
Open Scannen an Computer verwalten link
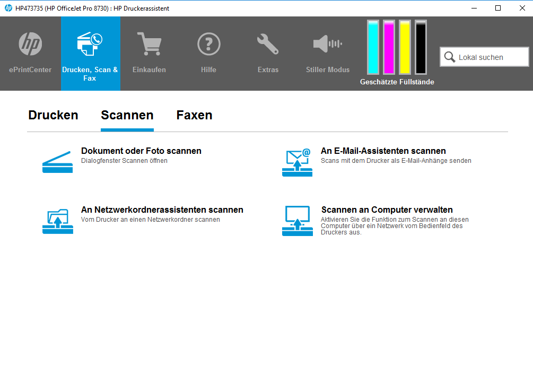(x=387, y=210)
